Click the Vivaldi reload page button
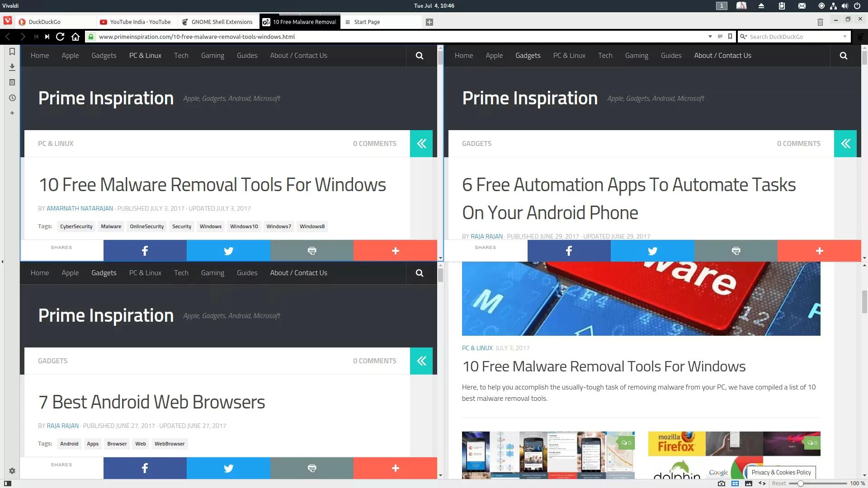868x488 pixels. click(x=60, y=36)
